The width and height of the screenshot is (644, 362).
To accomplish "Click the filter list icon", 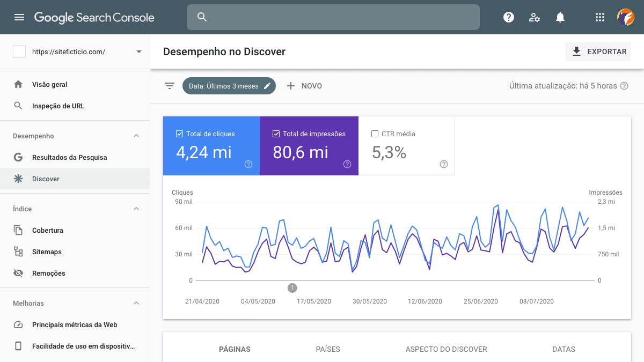I will pos(170,86).
